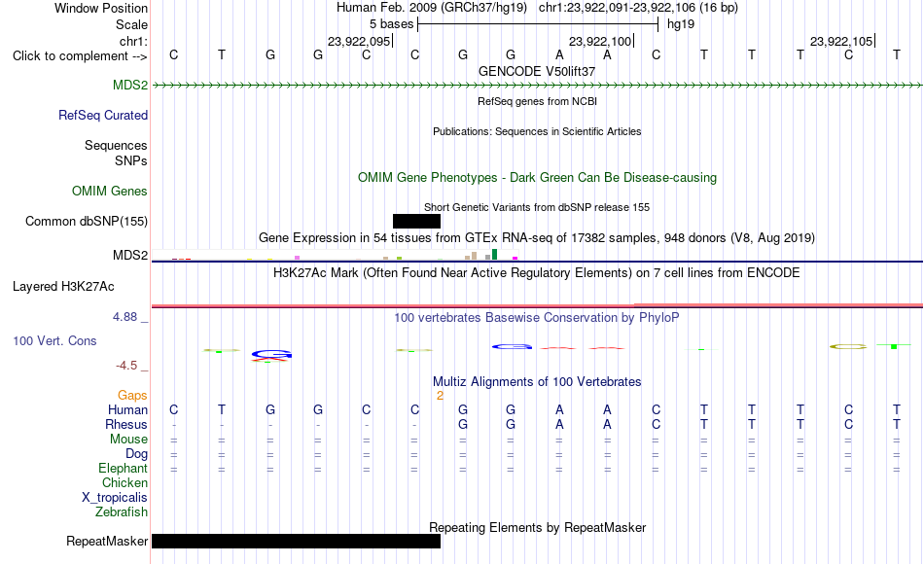Click the 'RefSeq genes from NCBI' title
The image size is (924, 564).
point(537,101)
